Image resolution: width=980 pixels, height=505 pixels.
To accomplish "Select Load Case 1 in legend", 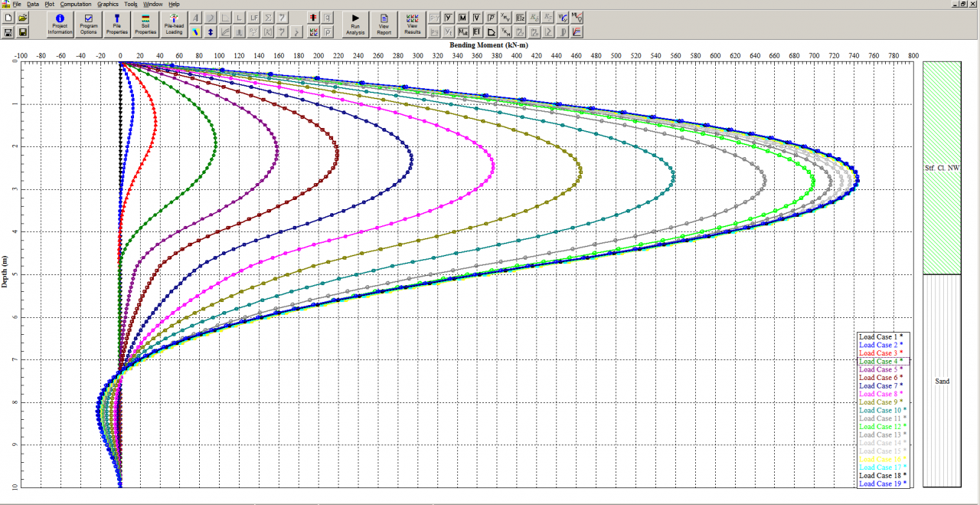I will 880,336.
